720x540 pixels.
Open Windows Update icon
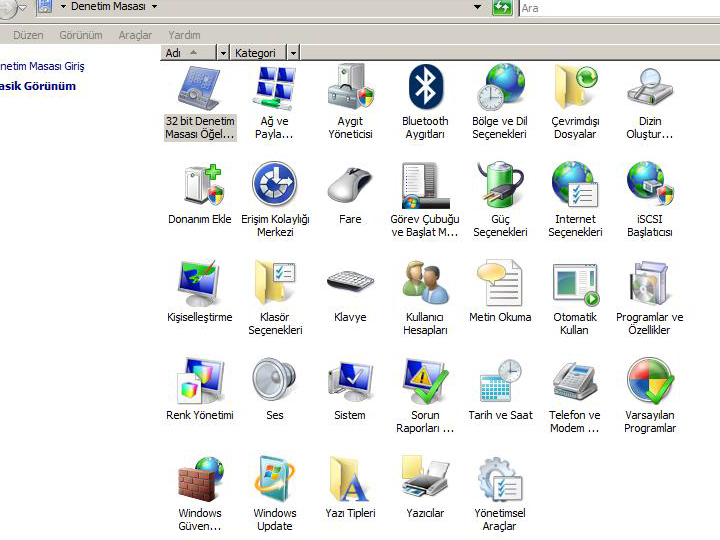274,480
